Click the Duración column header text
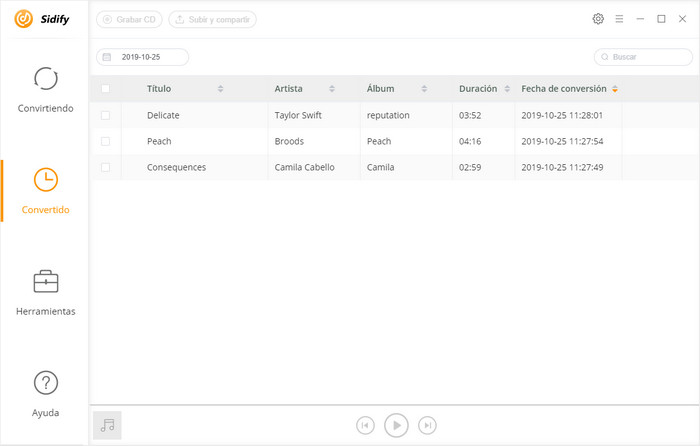The image size is (700, 446). pos(478,88)
